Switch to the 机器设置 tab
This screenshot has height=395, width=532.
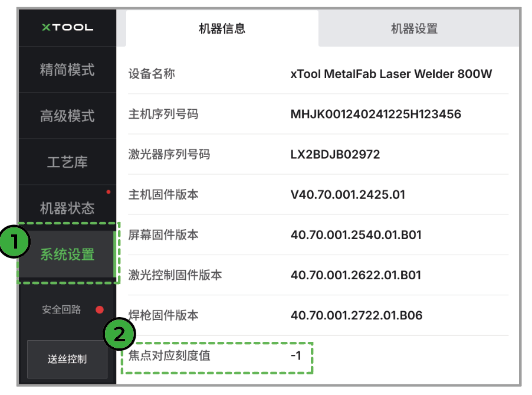coord(414,28)
